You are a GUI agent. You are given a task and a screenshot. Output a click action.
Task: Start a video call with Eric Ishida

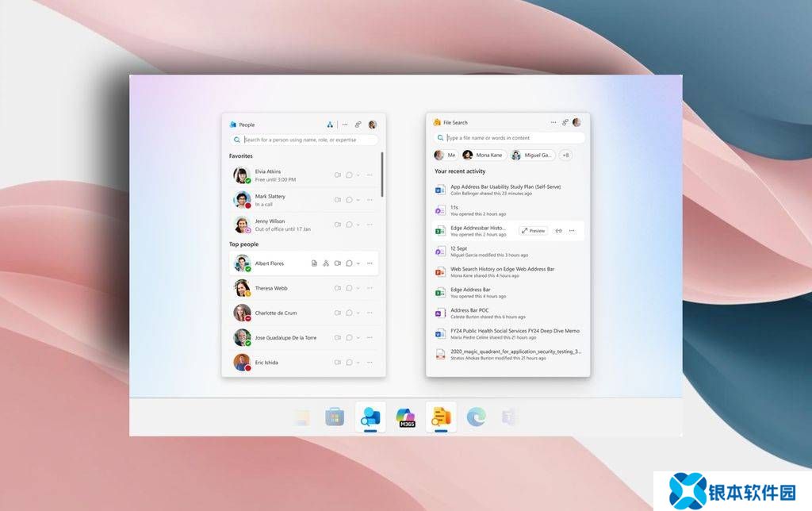[338, 363]
